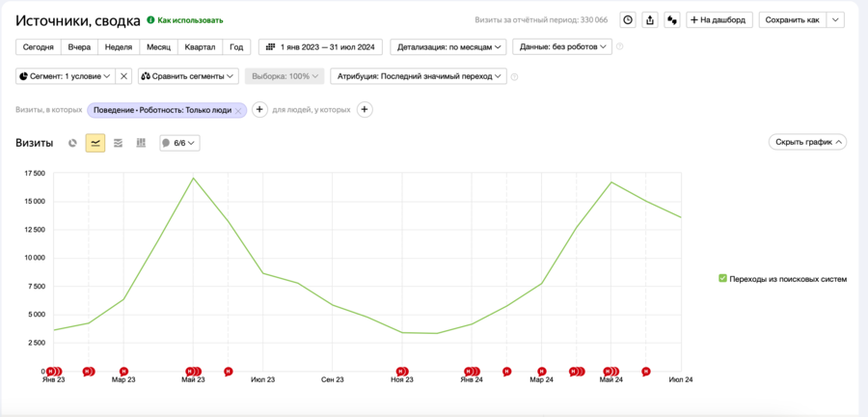Viewport: 868px width, 417px height.
Task: Select the Неделя period tab
Action: coord(119,47)
